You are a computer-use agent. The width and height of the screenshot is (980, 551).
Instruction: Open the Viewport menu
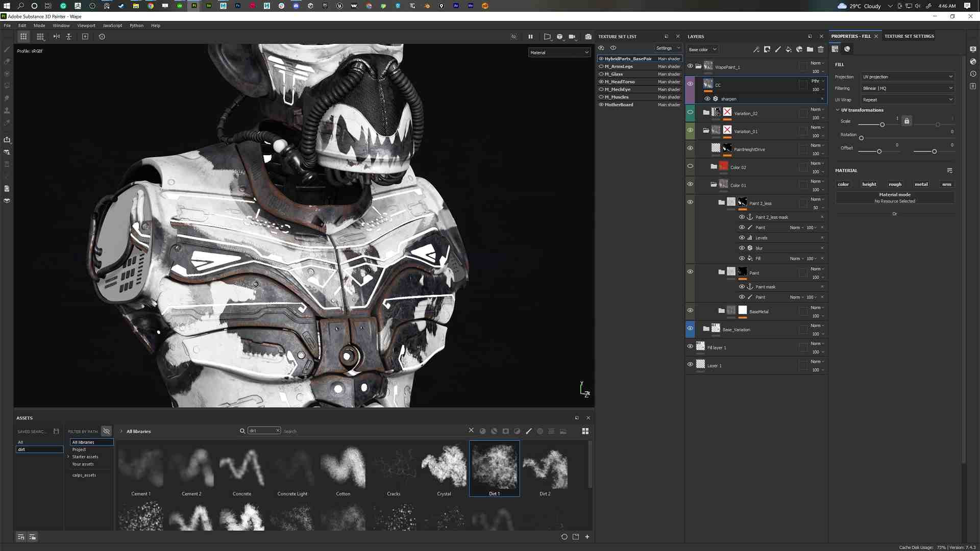[86, 26]
